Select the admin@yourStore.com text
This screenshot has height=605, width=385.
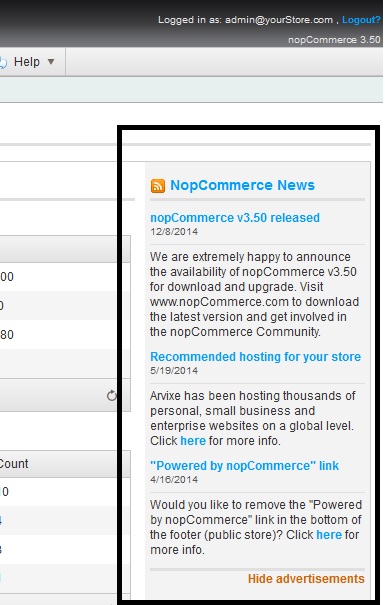279,20
